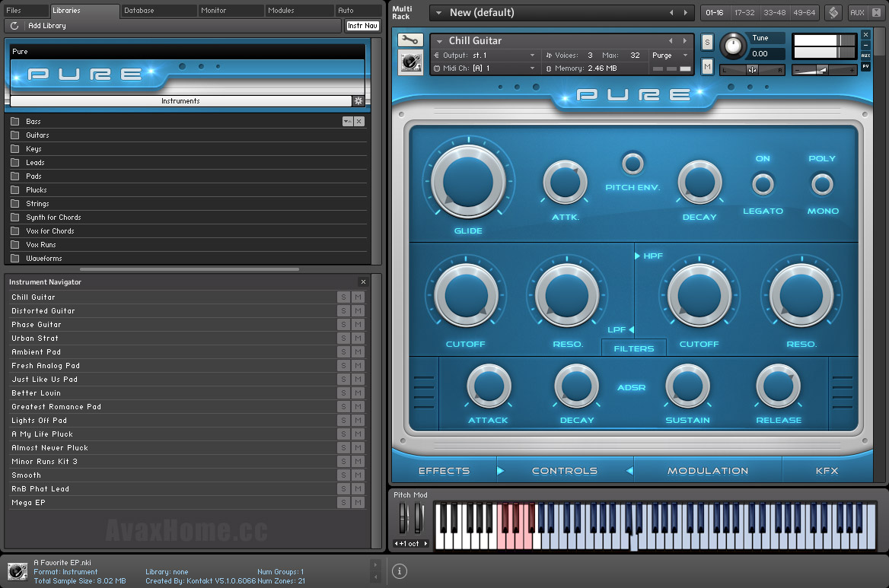This screenshot has width=889, height=588.
Task: Click the folder icon for Guitars
Action: [x=15, y=135]
